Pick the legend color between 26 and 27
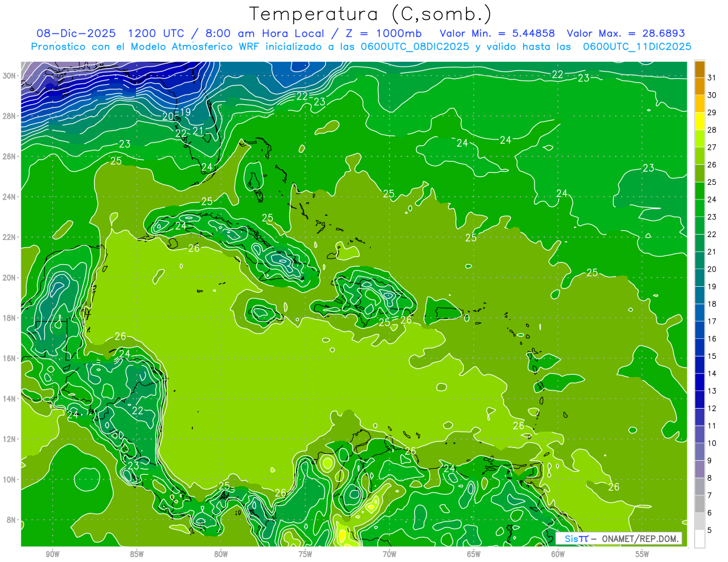Screen dimensions: 728x562 tap(699, 156)
